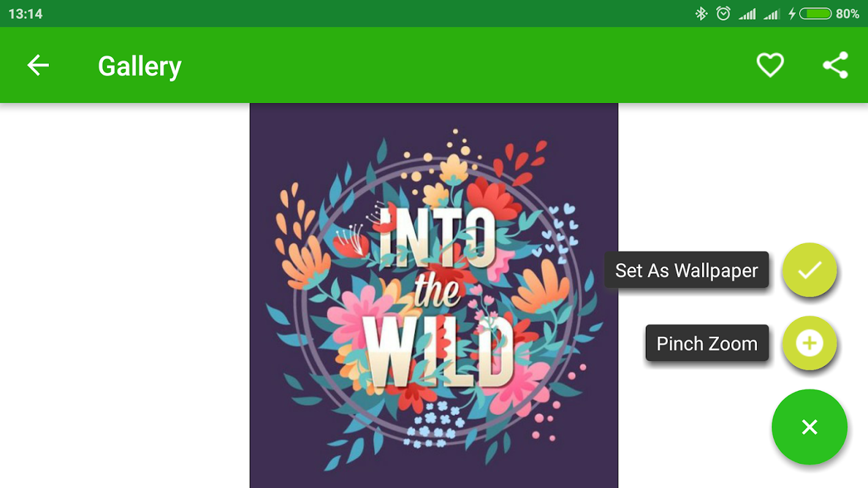Go back using the arrow icon
The image size is (868, 488).
click(38, 65)
